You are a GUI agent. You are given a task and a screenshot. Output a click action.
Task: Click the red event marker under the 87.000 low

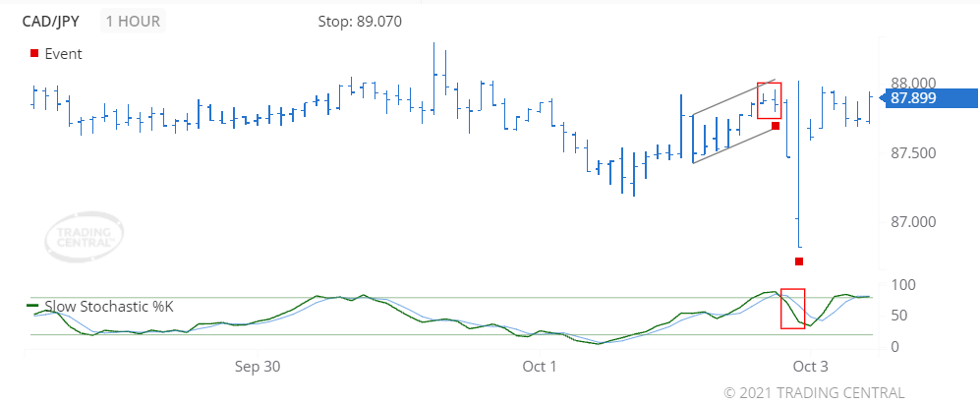799,261
